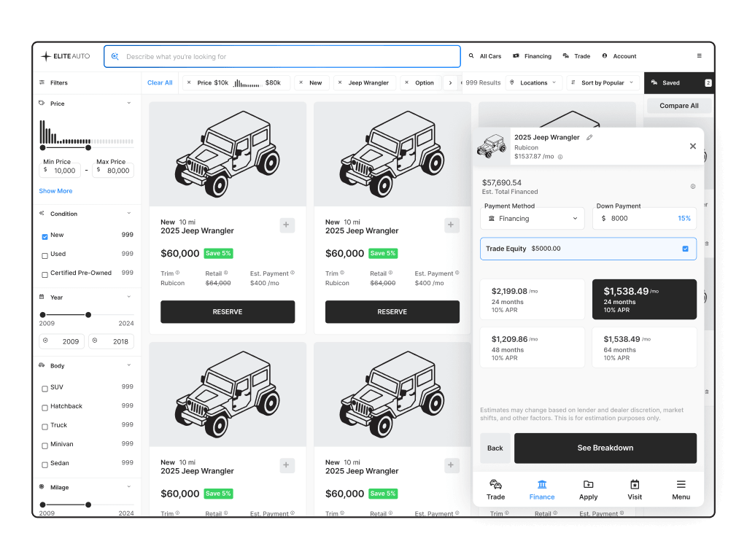Screen dimensions: 747x560
Task: Open the Trade tab in bottom bar
Action: 495,490
